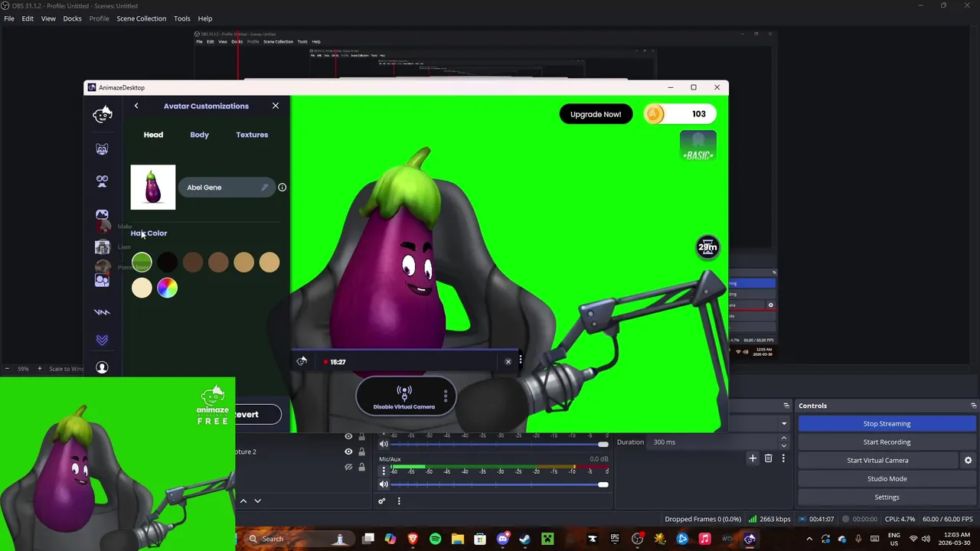Image resolution: width=980 pixels, height=551 pixels.
Task: Click the BASIC plan badge
Action: tap(698, 146)
